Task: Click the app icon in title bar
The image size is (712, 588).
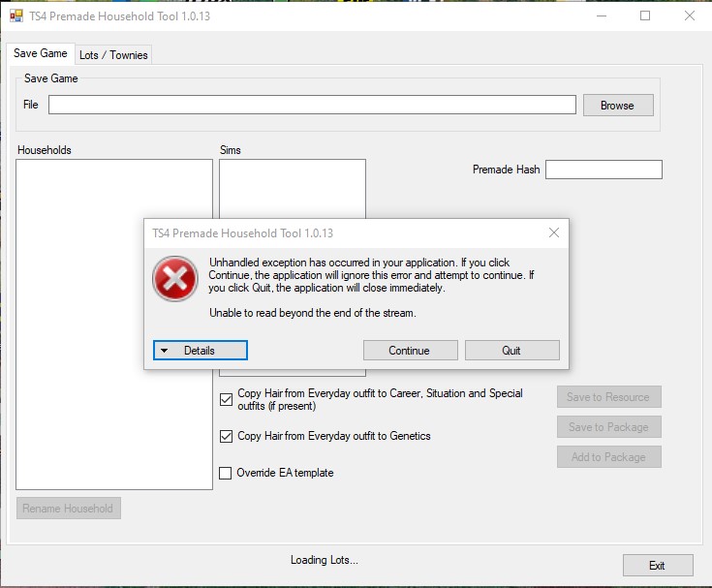Action: point(16,15)
